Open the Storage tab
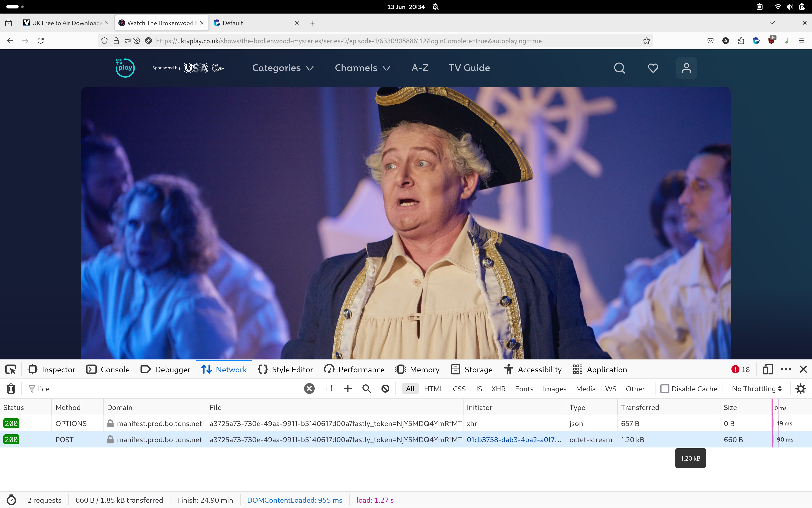Image resolution: width=812 pixels, height=508 pixels. click(472, 370)
